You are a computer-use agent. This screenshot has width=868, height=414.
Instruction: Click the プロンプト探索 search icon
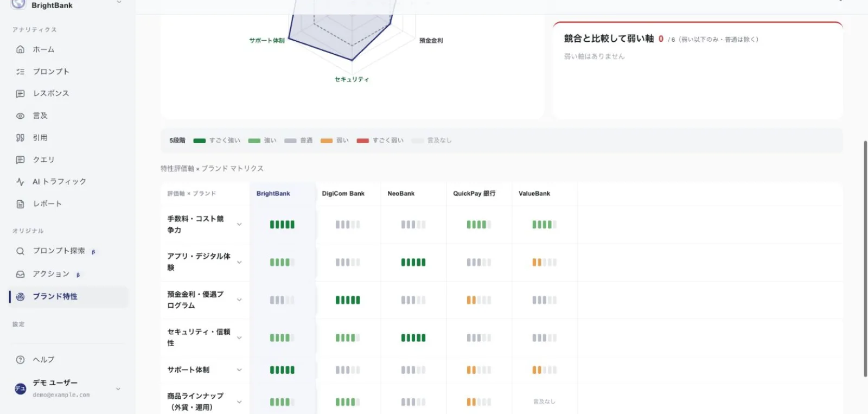[20, 251]
